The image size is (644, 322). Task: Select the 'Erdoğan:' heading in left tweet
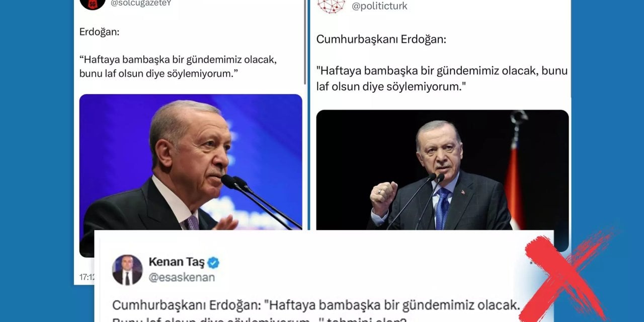[x=99, y=32]
